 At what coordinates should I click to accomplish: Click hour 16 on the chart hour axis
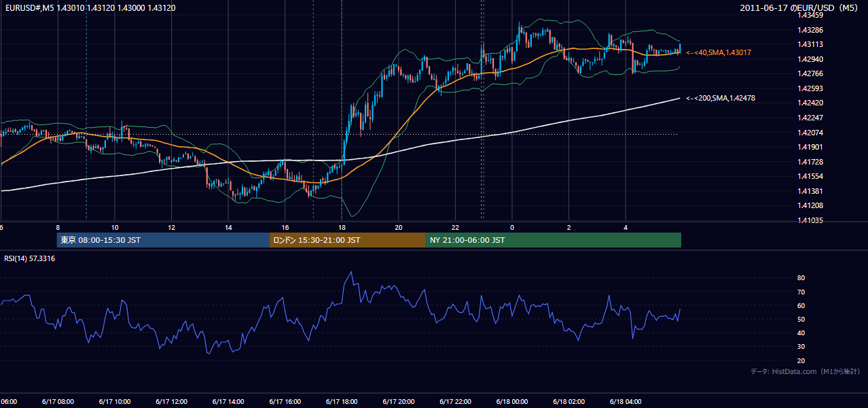pyautogui.click(x=285, y=227)
